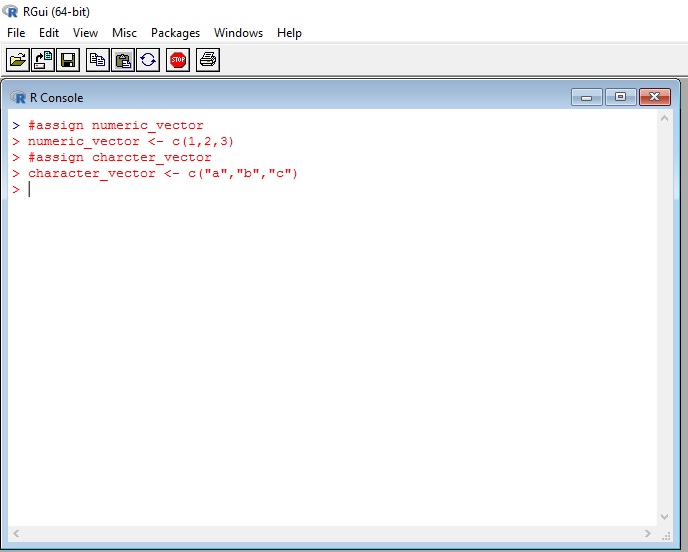
Task: Click the '#assign charcter_vector' comment line
Action: point(120,157)
